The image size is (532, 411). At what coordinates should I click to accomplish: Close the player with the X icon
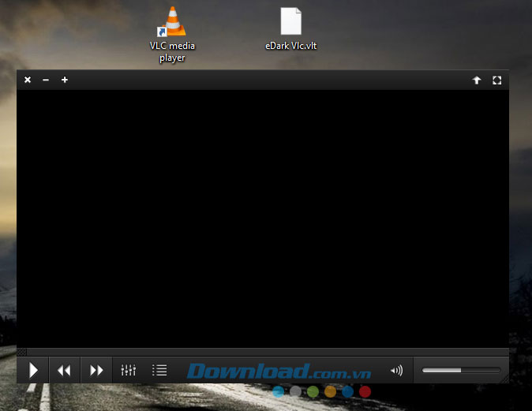(28, 80)
